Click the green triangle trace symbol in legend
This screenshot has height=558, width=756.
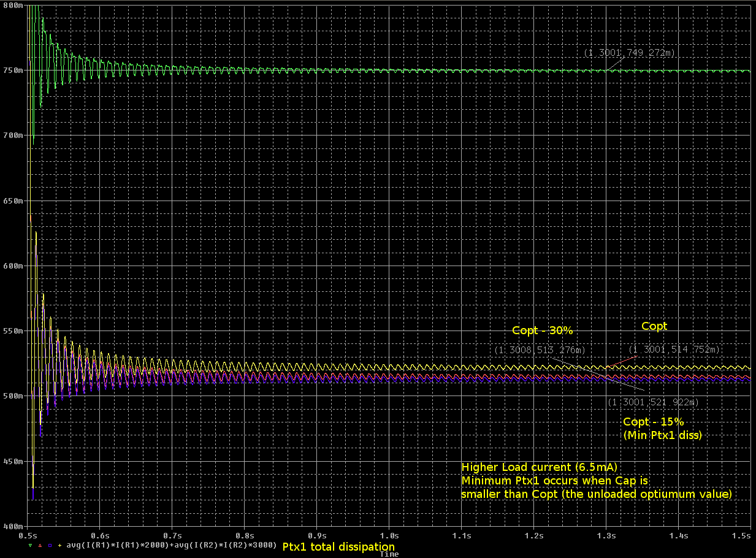(x=30, y=545)
